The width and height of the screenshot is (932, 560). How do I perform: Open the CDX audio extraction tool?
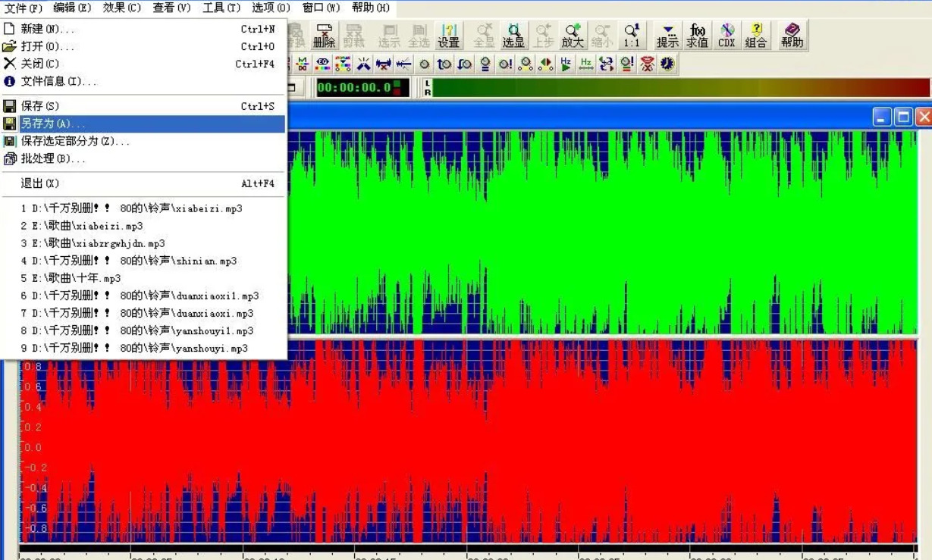[726, 36]
